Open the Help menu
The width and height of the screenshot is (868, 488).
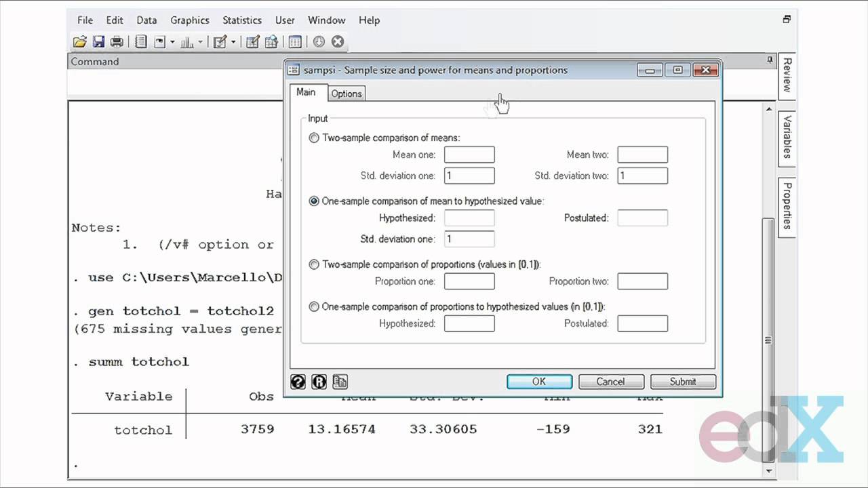coord(369,20)
